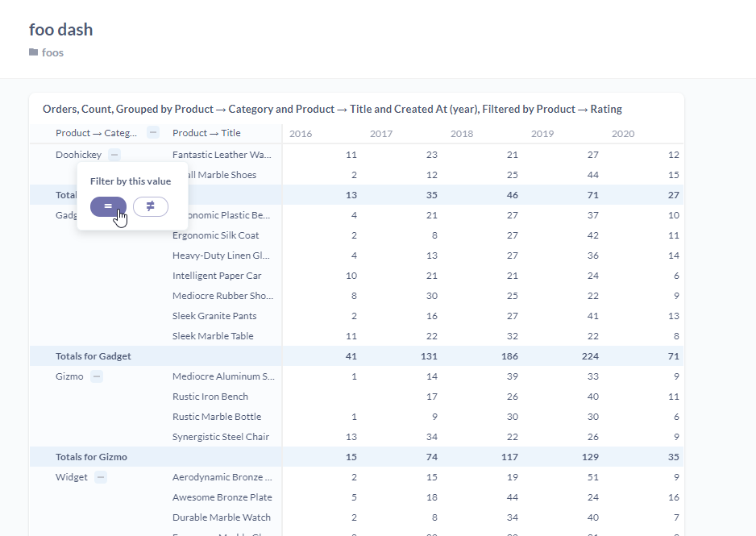756x536 pixels.
Task: Collapse the Gizmo category group
Action: (96, 376)
